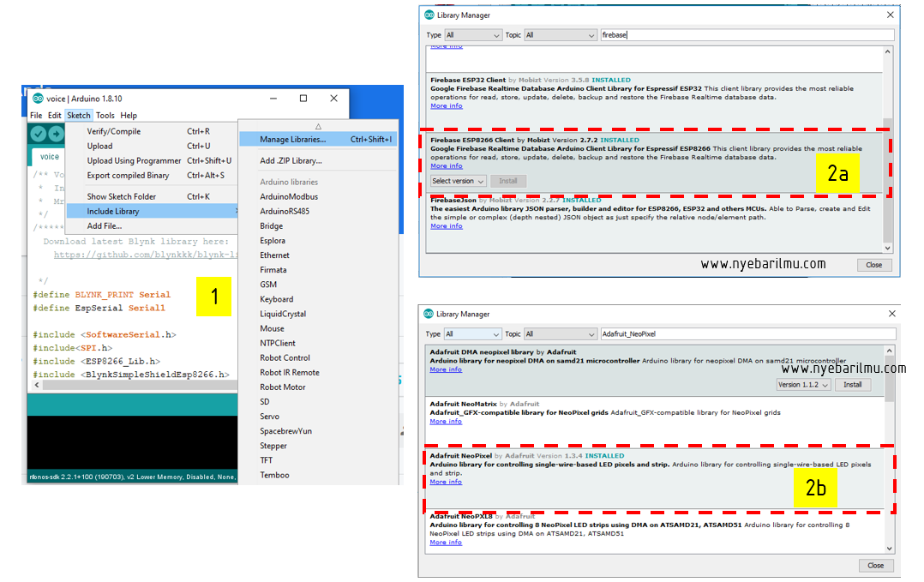Select the Robot IR Remote library
Image resolution: width=924 pixels, height=582 pixels.
(290, 373)
